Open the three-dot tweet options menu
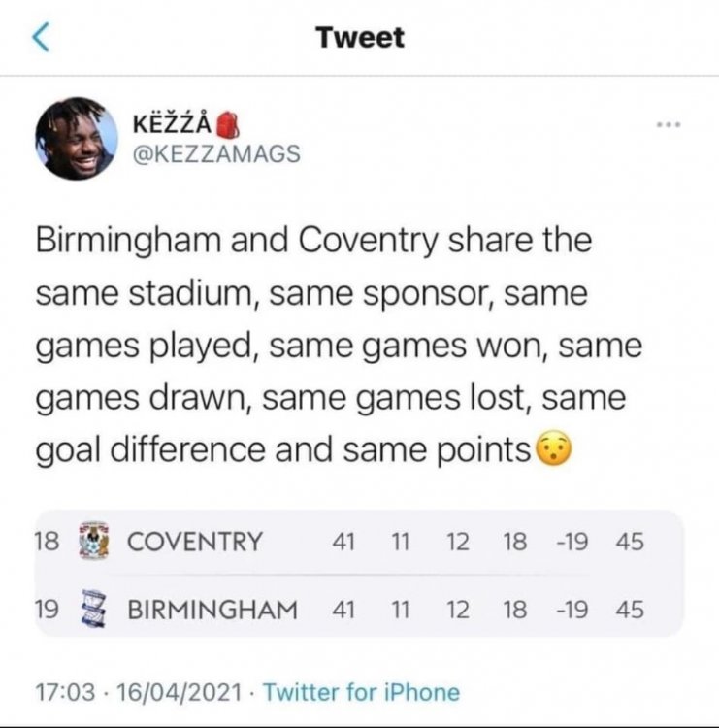The height and width of the screenshot is (728, 719). tap(668, 125)
